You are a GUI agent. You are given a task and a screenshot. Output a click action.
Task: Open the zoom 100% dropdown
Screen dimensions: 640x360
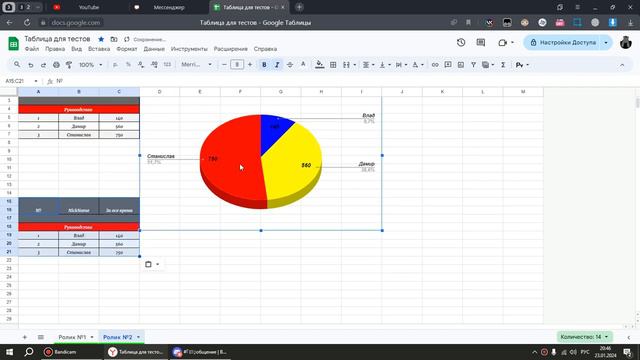coord(90,65)
